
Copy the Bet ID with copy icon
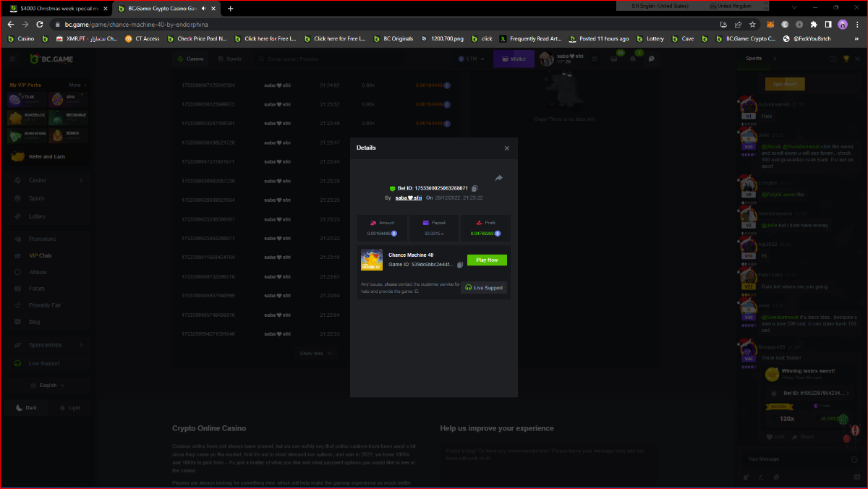tap(475, 188)
